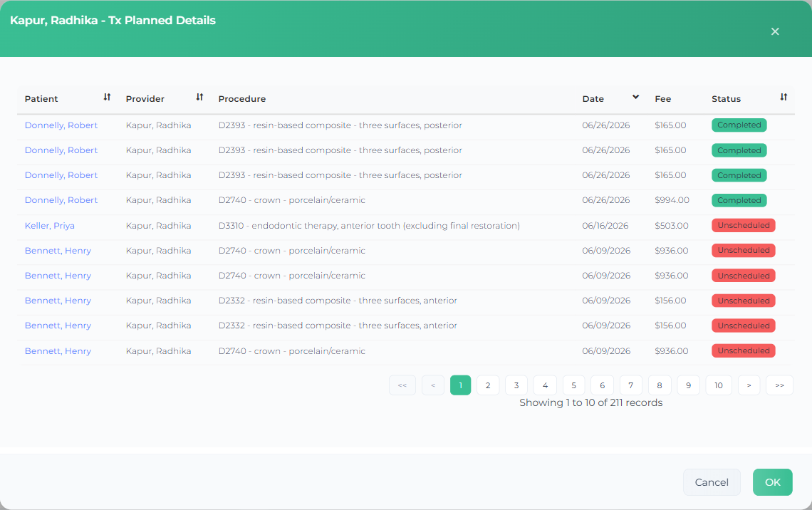Jump to pagination page 8
This screenshot has height=510, width=812.
tap(660, 385)
